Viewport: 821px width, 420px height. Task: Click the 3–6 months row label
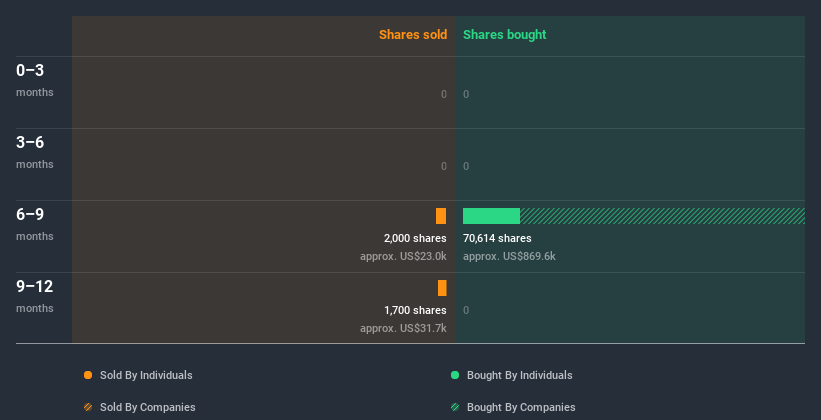pos(35,152)
